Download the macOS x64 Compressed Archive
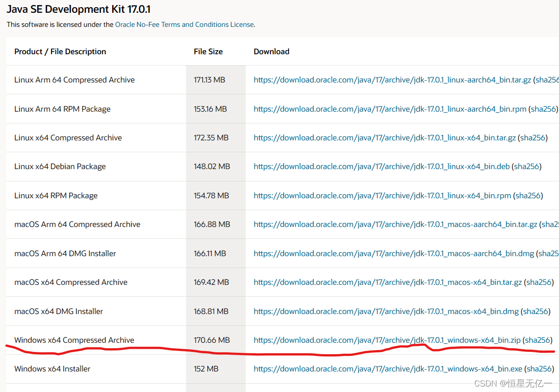This screenshot has width=559, height=392. tap(388, 282)
